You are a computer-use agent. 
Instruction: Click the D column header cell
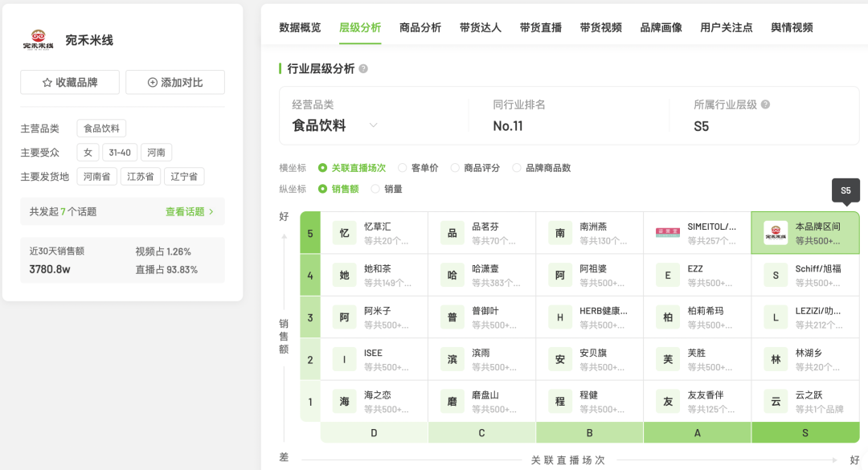click(375, 432)
